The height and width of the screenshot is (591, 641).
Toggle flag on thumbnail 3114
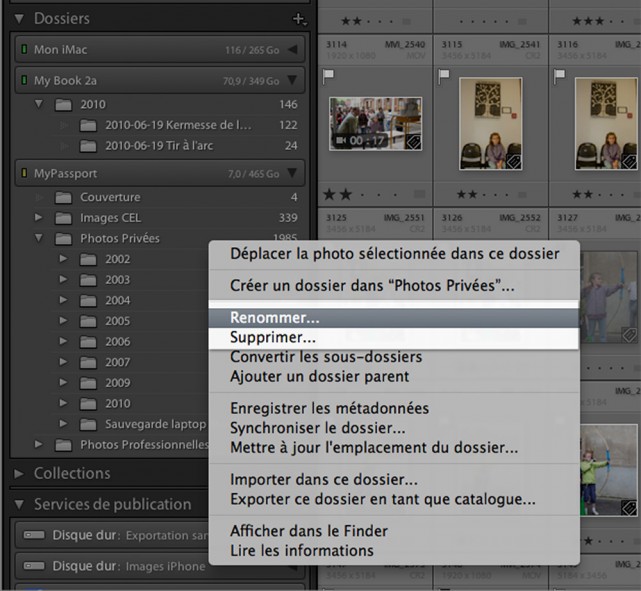tap(328, 76)
